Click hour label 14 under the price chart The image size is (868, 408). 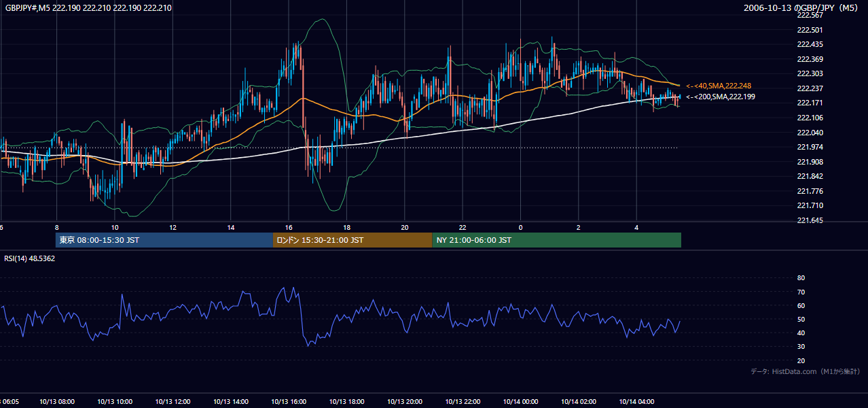click(231, 227)
